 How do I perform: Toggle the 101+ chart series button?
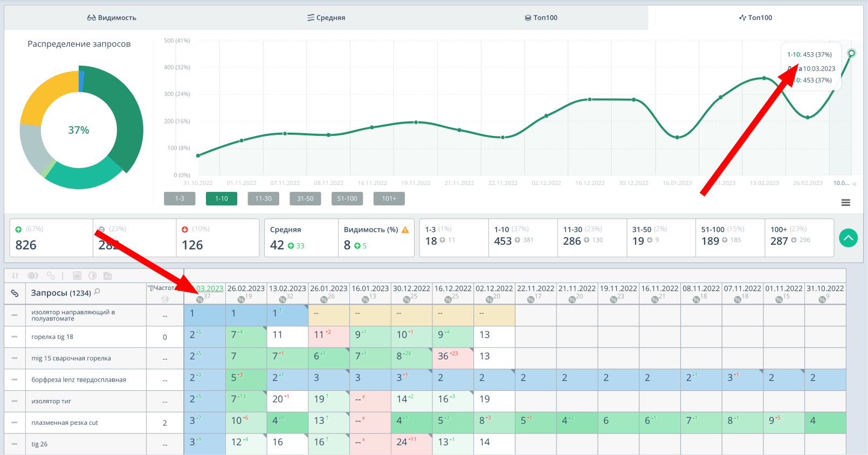(x=389, y=198)
